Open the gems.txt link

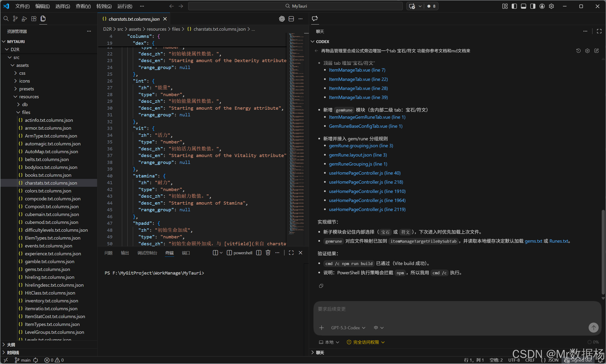pyautogui.click(x=533, y=241)
